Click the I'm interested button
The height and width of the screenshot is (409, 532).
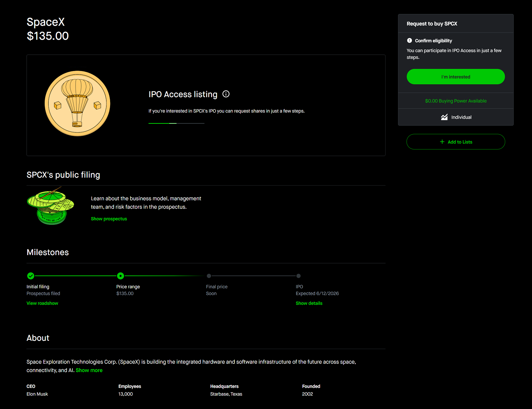coord(456,77)
